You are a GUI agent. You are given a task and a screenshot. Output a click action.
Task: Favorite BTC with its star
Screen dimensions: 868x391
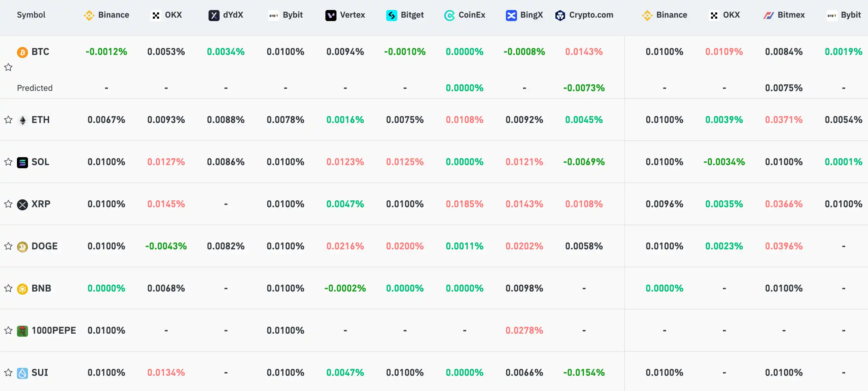(x=8, y=67)
